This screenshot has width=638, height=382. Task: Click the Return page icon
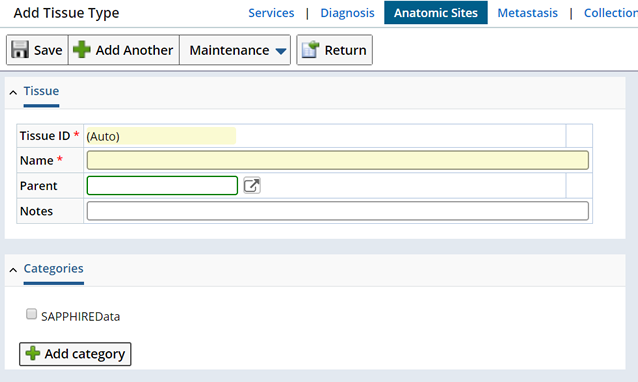[x=310, y=50]
